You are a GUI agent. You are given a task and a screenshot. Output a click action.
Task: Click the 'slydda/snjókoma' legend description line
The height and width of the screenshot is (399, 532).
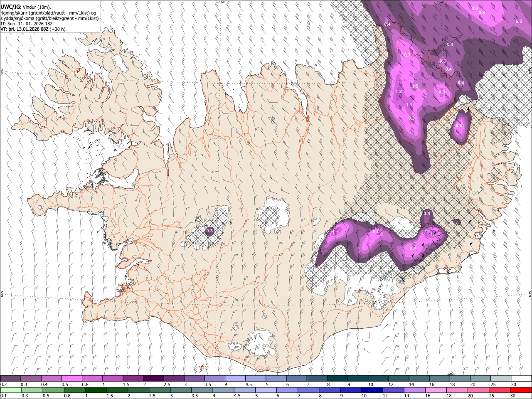click(50, 18)
